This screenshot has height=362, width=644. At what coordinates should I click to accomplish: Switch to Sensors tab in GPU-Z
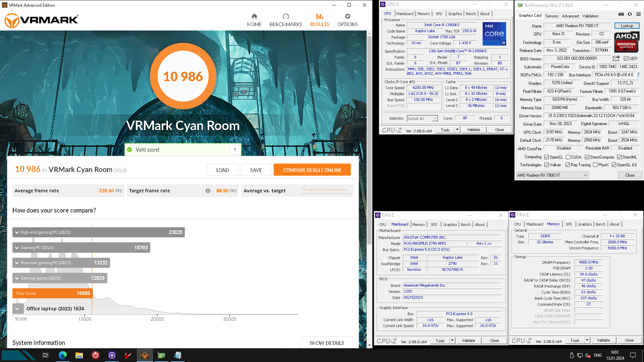click(x=552, y=16)
